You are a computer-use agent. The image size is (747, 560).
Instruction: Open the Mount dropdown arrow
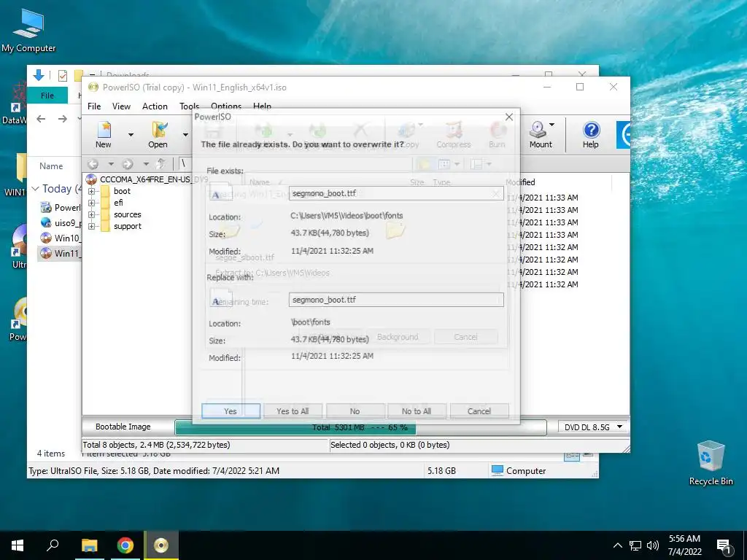click(x=551, y=125)
